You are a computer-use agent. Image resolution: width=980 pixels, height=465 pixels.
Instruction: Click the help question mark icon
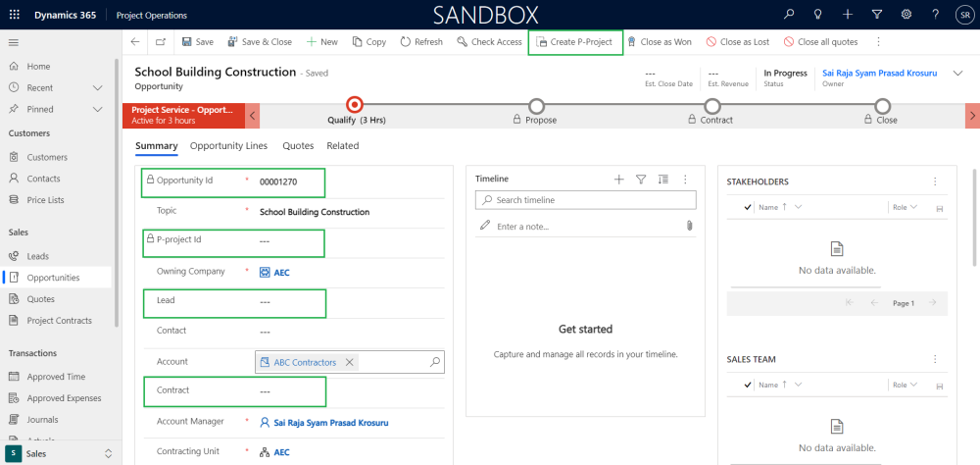(x=936, y=15)
